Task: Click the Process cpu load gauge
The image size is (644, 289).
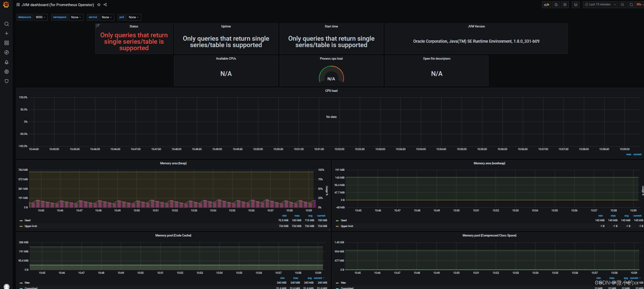Action: 331,74
